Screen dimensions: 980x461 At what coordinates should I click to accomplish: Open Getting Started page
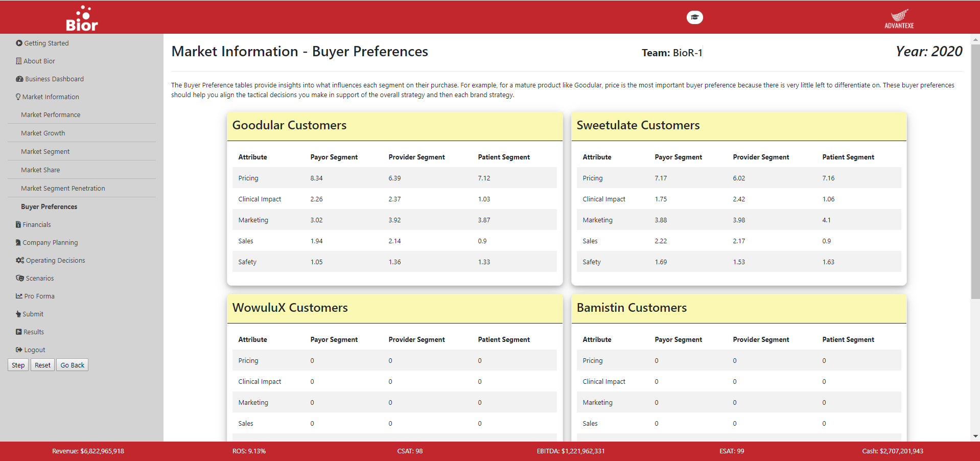pos(46,43)
